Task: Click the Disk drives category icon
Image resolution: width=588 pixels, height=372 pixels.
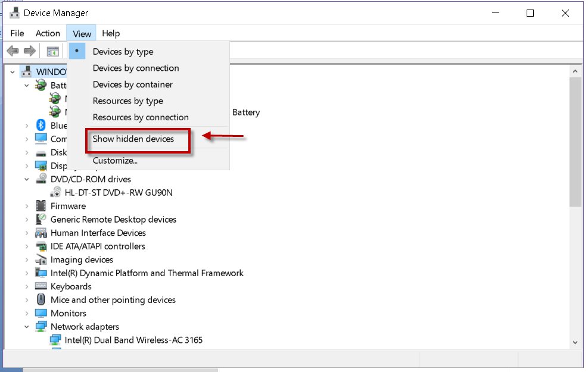Action: (41, 152)
